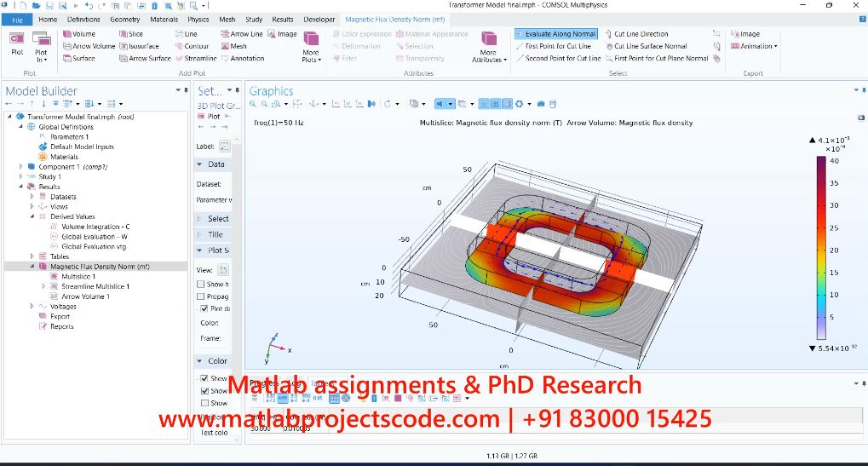Add an Arrow Volume plot
Screen dimensions: 868x466
(x=89, y=46)
